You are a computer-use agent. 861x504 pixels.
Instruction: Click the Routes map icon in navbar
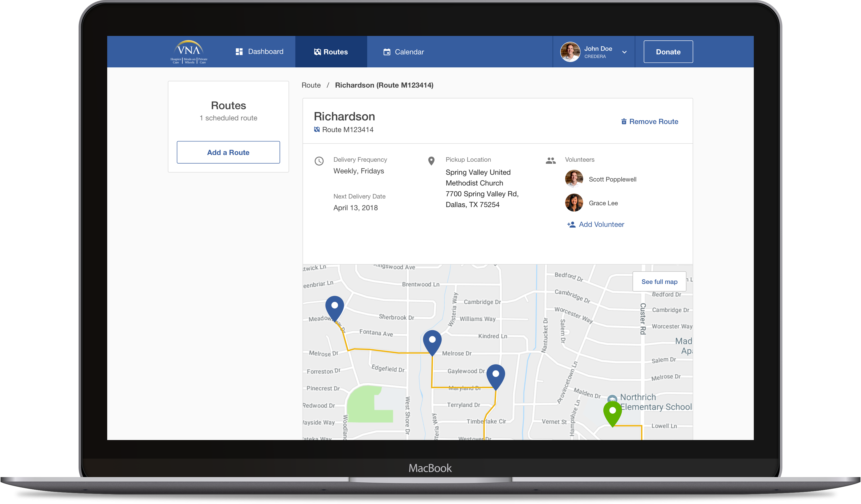[x=317, y=52]
